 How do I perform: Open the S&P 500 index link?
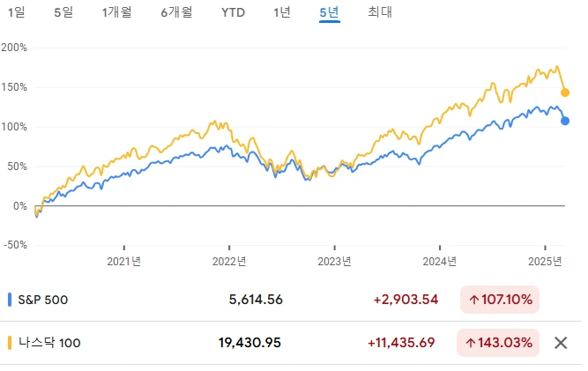43,300
